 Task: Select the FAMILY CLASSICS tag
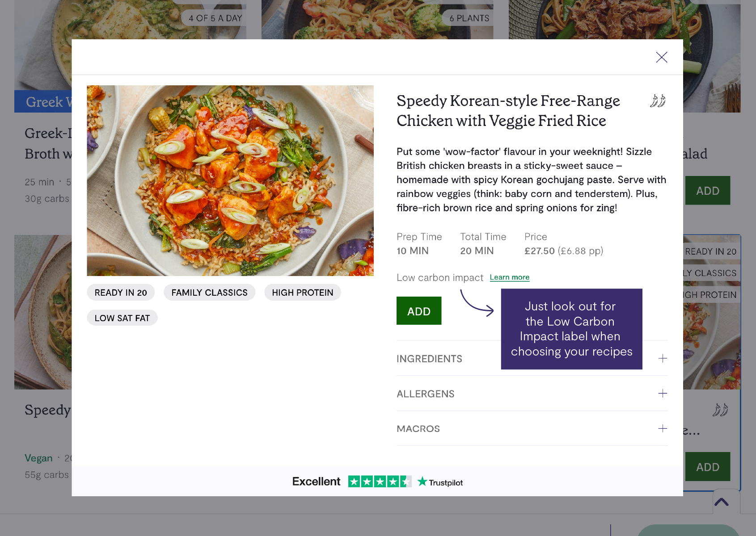click(209, 293)
